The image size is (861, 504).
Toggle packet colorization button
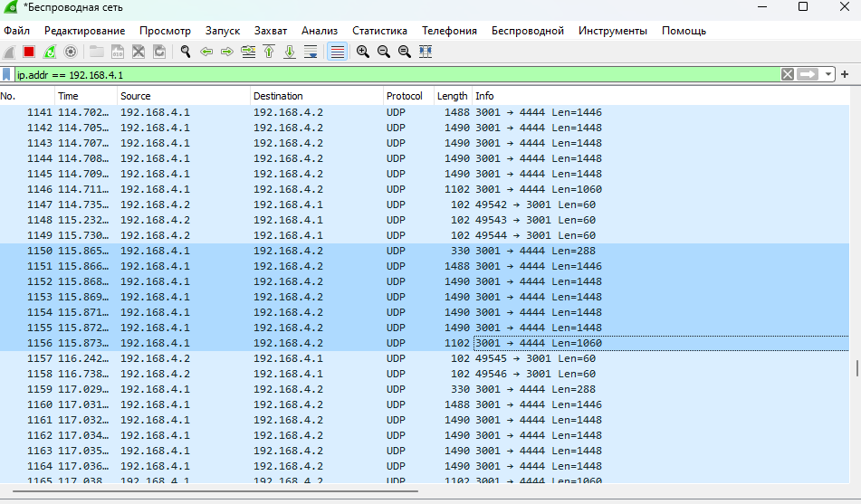[337, 52]
